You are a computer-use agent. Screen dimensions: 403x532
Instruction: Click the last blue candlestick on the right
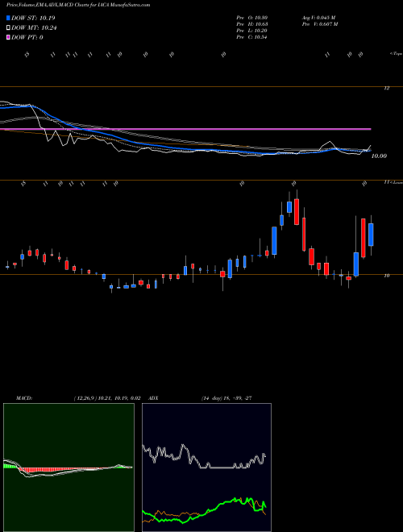(371, 234)
